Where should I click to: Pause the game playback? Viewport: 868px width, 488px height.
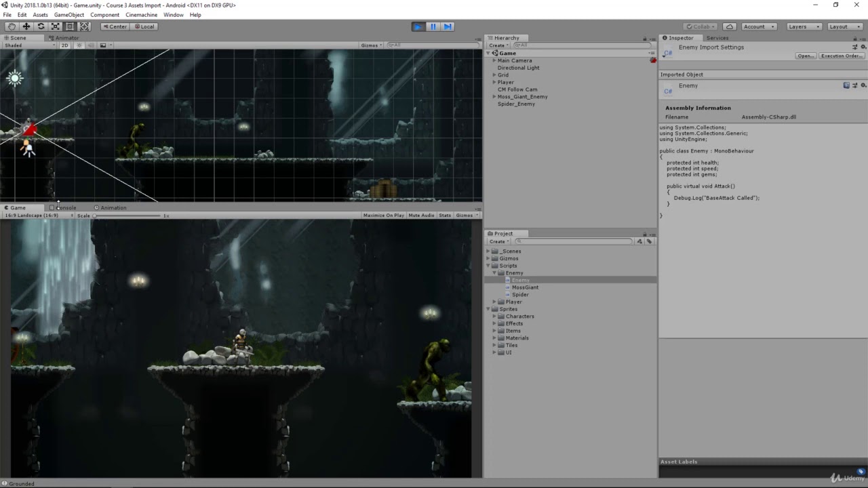(x=433, y=26)
